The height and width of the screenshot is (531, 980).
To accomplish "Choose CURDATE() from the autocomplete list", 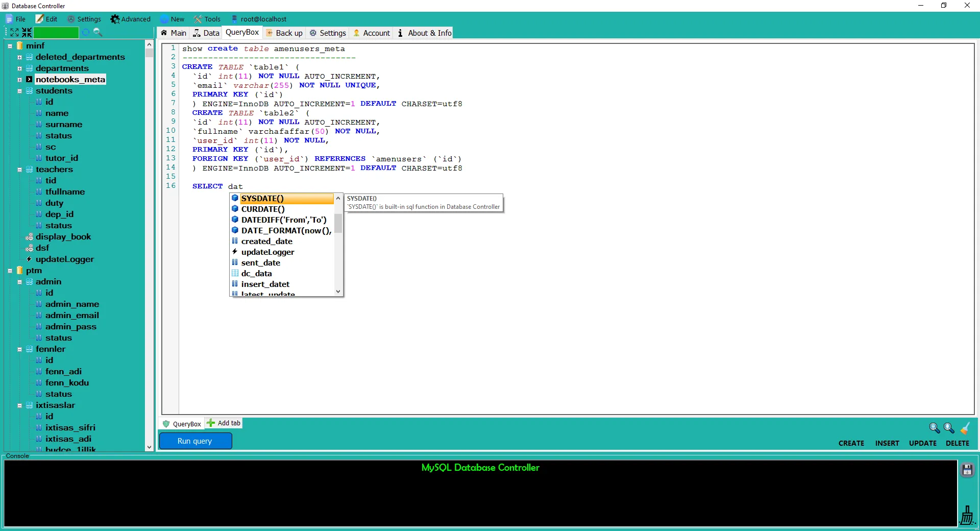I will pyautogui.click(x=263, y=209).
